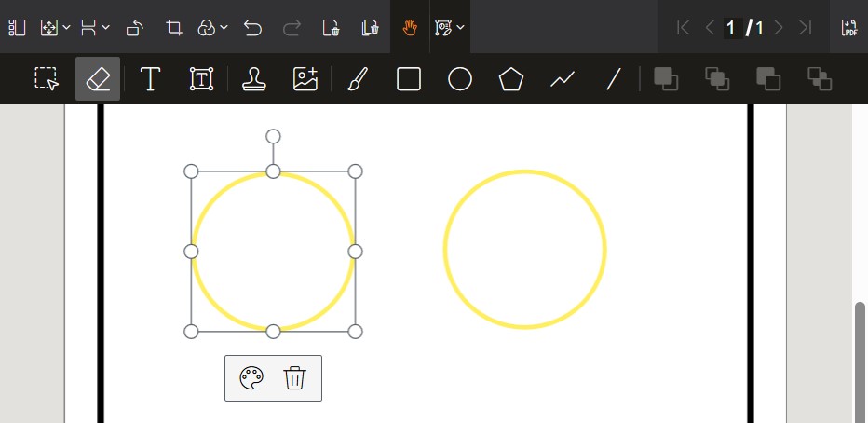Click the Insert Image tool
Screen dimensions: 868x423
point(305,79)
